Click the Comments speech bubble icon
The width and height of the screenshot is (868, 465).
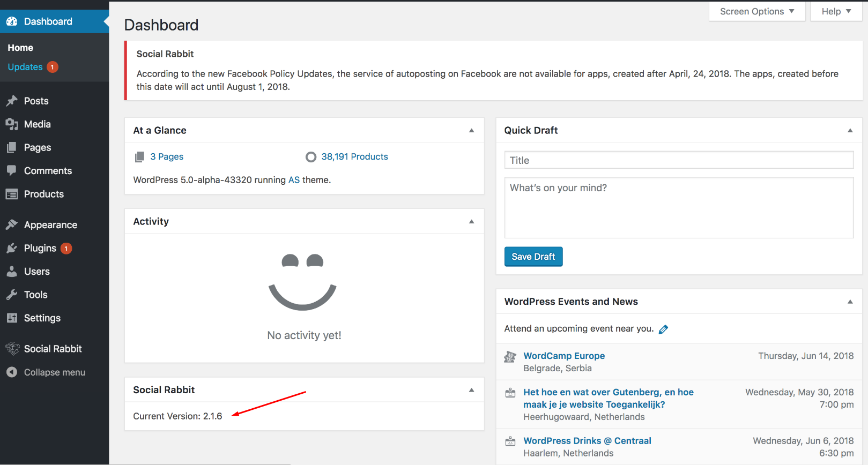12,170
